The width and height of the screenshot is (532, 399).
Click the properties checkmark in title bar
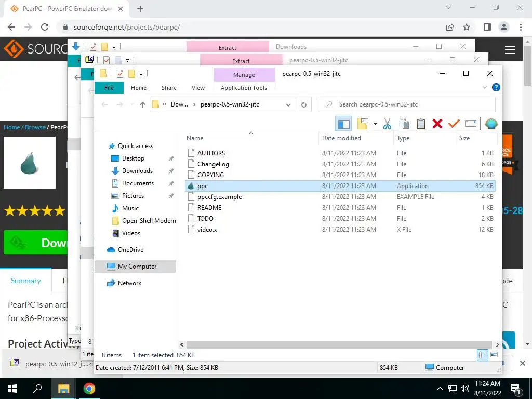pyautogui.click(x=120, y=74)
